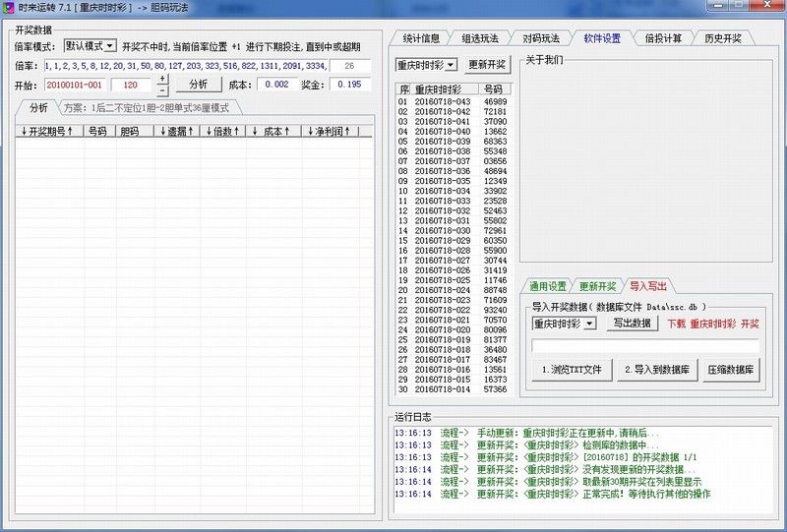Sort by the 开奖期号 column header
This screenshot has height=532, width=787.
pyautogui.click(x=47, y=131)
